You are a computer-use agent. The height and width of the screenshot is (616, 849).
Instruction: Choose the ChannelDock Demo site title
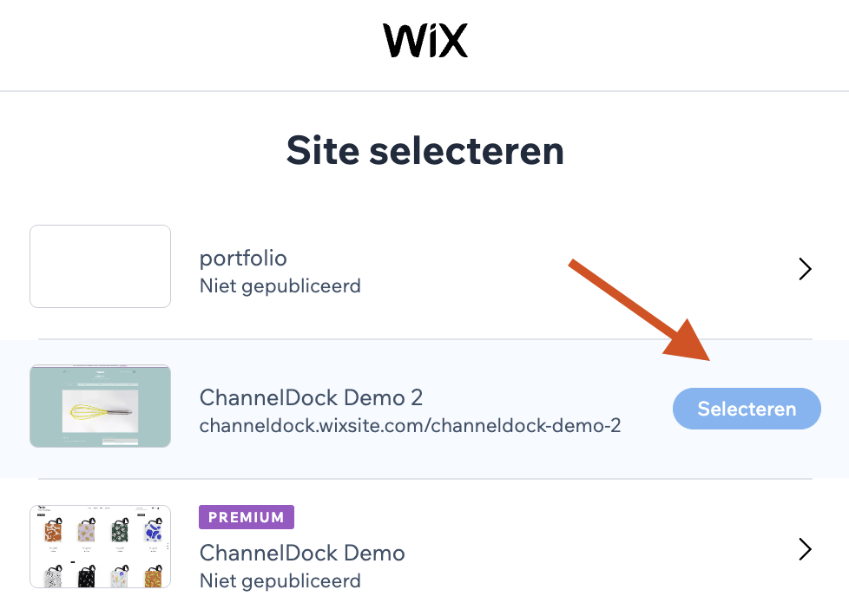pos(302,553)
